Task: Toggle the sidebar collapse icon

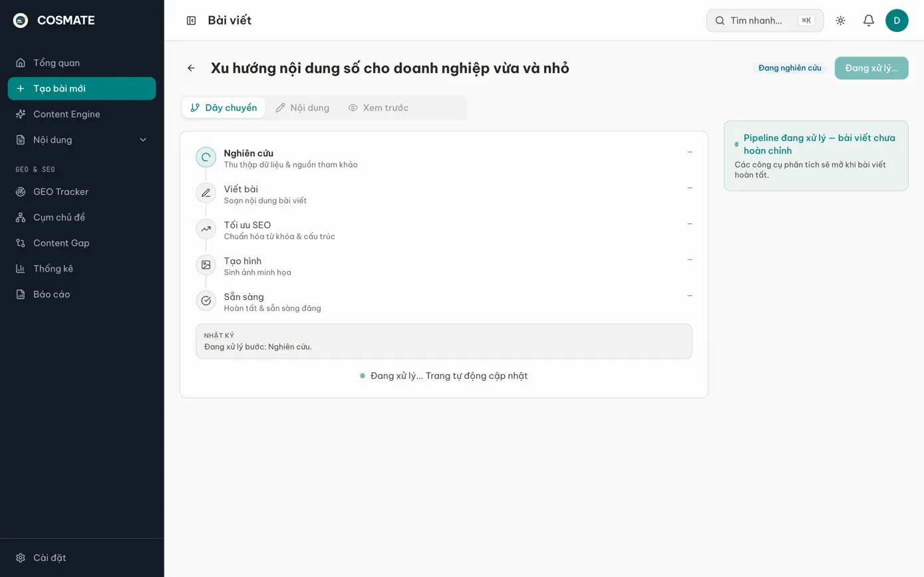Action: [191, 21]
